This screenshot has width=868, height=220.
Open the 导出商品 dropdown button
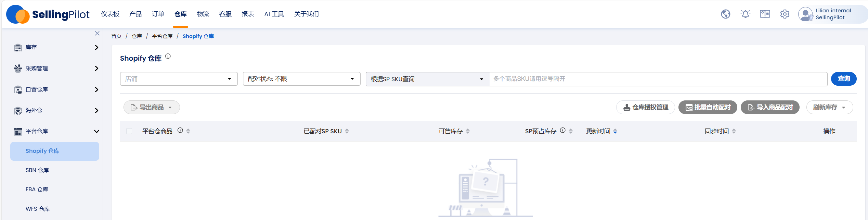[152, 107]
